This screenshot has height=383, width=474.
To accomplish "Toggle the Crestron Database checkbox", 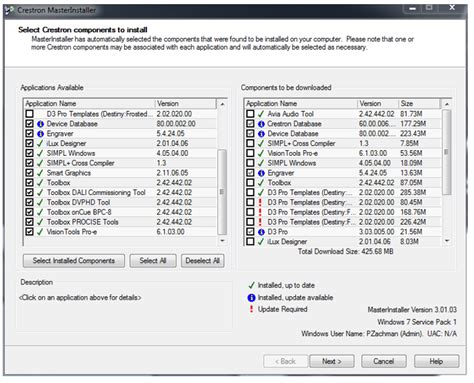I will 250,124.
